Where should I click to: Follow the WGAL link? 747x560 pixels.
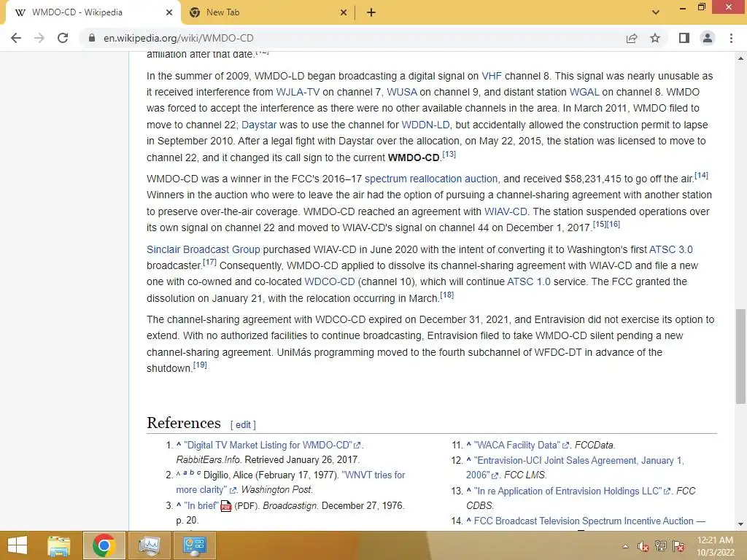click(584, 92)
